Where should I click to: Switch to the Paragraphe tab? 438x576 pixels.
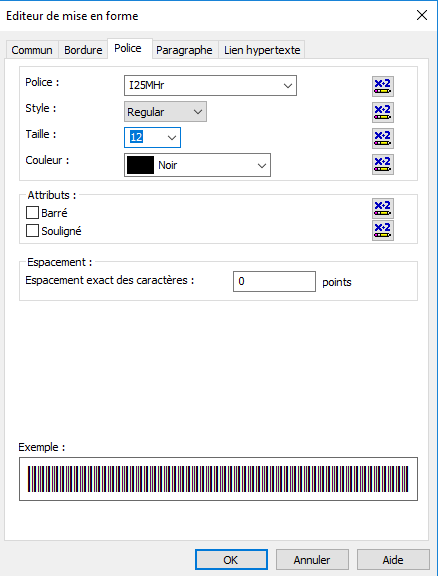184,50
